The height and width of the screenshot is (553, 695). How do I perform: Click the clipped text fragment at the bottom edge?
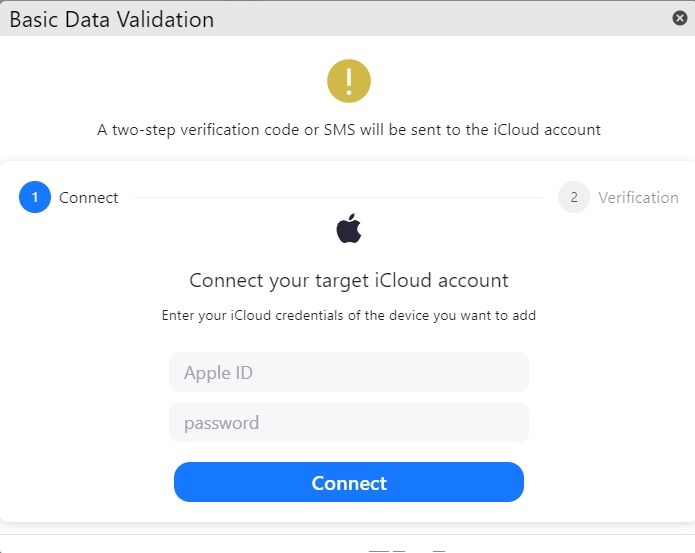[x=406, y=551]
